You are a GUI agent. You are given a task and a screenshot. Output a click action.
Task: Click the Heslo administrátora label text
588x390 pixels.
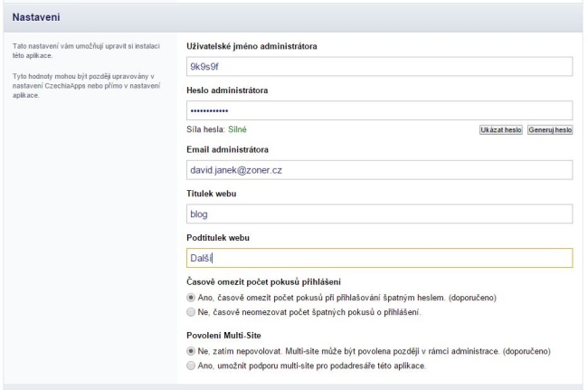point(224,89)
